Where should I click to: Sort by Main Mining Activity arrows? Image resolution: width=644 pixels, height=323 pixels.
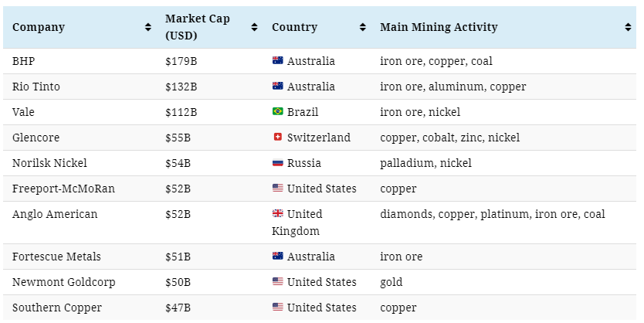tap(628, 27)
